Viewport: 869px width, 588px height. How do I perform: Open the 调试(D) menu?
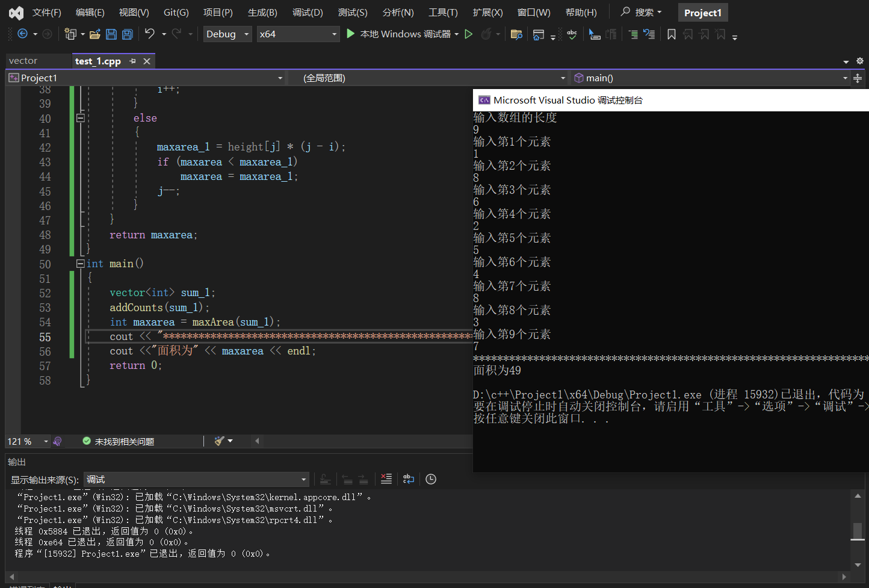(x=308, y=13)
